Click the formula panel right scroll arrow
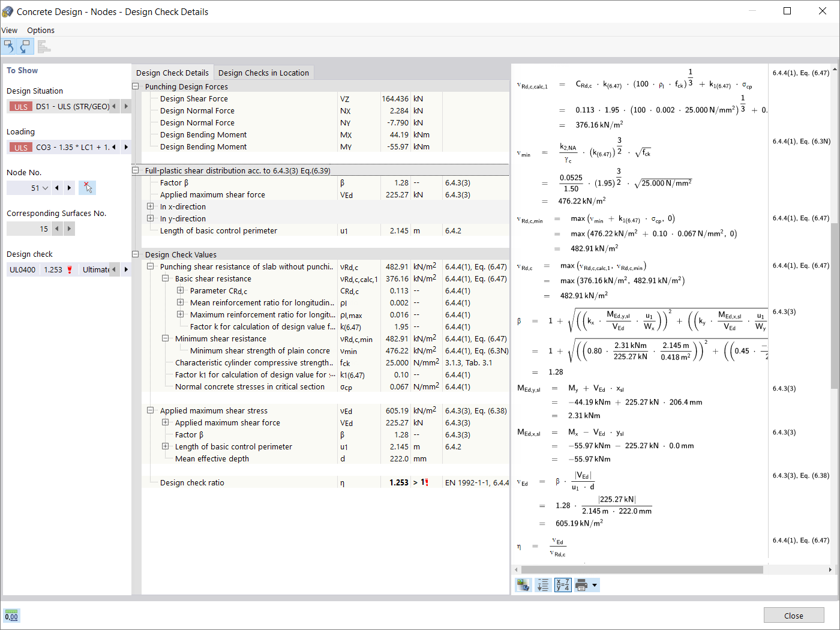 pyautogui.click(x=830, y=569)
